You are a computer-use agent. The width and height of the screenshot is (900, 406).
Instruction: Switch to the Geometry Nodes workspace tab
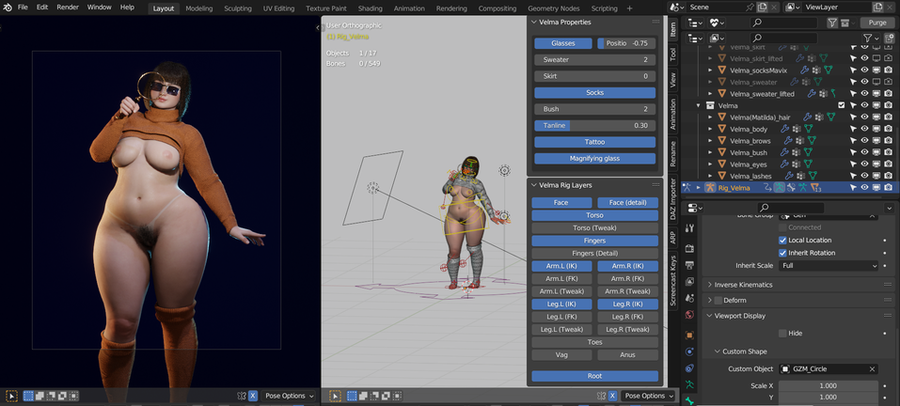[x=553, y=9]
